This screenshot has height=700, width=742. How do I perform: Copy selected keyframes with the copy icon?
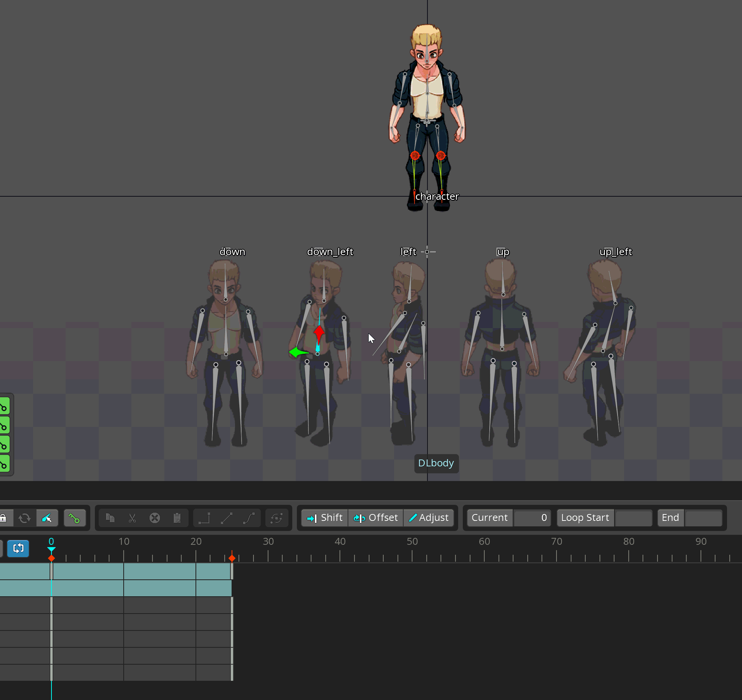110,518
